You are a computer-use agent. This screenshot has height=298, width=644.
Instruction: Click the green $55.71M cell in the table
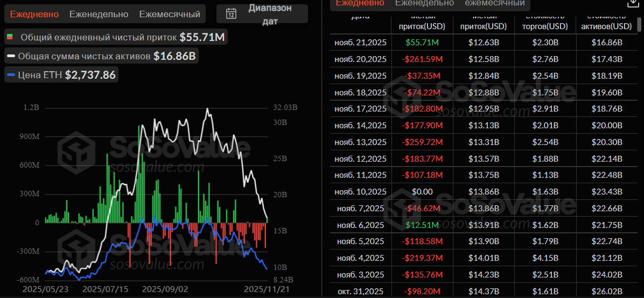point(422,43)
